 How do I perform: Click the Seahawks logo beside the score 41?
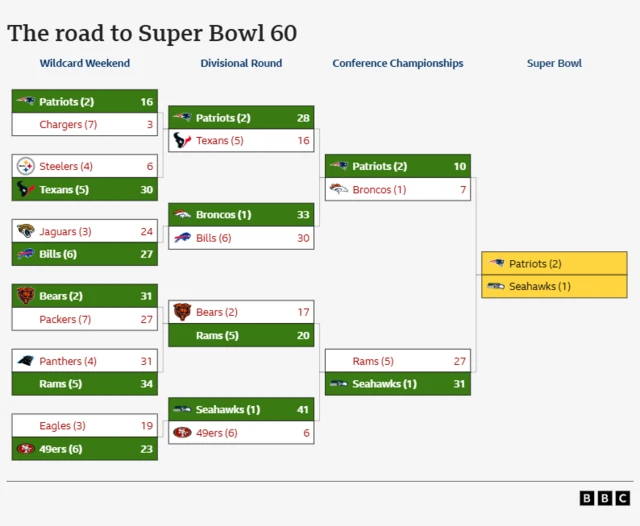pos(182,409)
